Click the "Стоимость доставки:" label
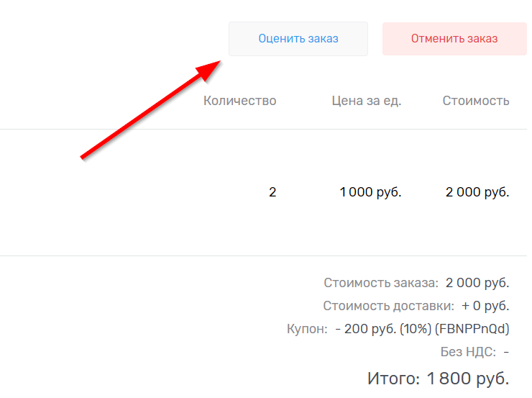 (388, 306)
